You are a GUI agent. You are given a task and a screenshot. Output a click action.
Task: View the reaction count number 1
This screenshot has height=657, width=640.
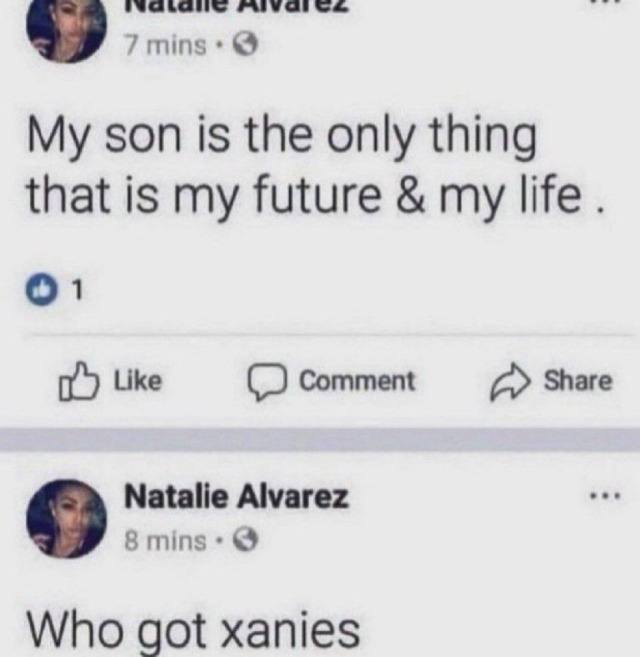coord(76,293)
